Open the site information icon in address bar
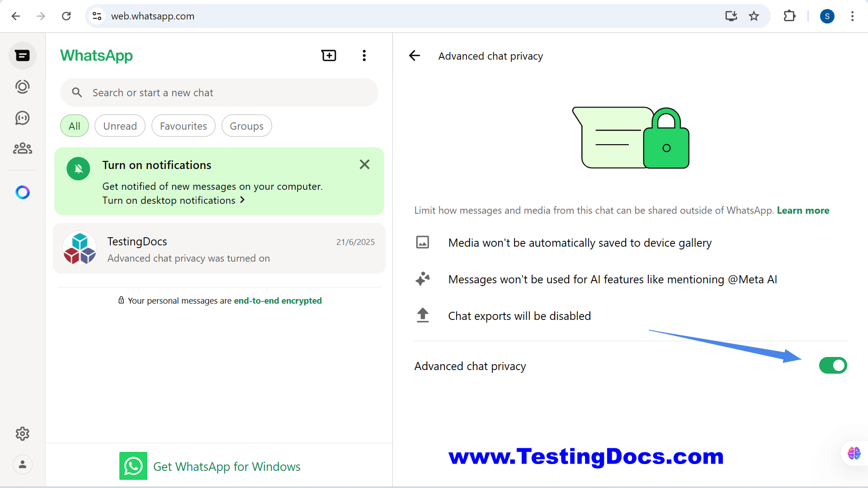 [x=97, y=16]
